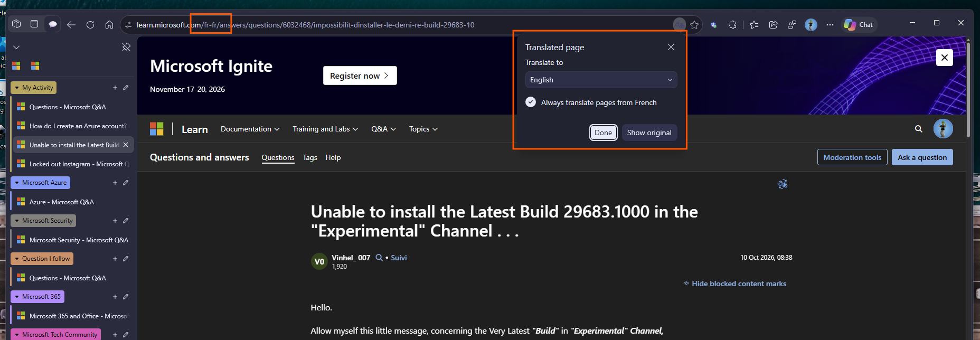Image resolution: width=980 pixels, height=340 pixels.
Task: Open the Translate to English dropdown
Action: pos(601,80)
